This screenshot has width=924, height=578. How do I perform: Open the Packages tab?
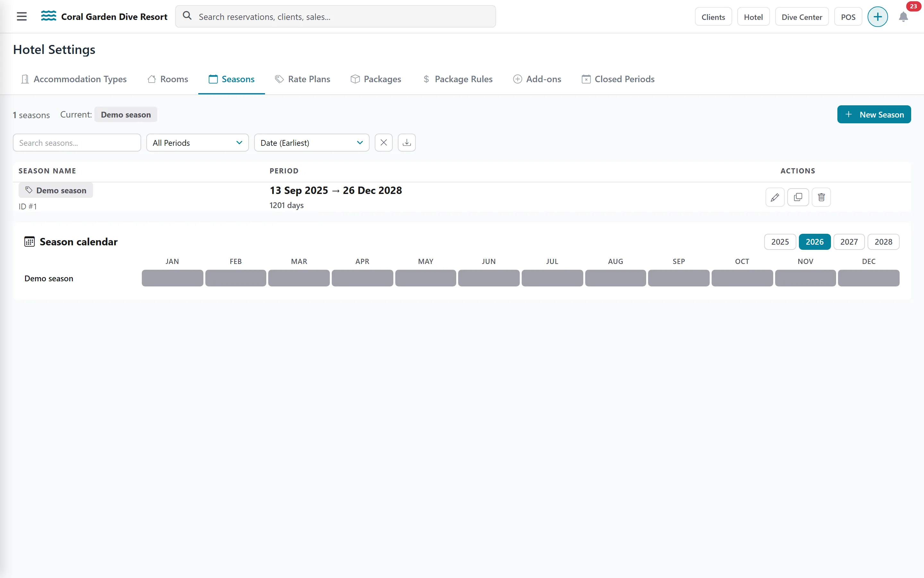tap(376, 79)
